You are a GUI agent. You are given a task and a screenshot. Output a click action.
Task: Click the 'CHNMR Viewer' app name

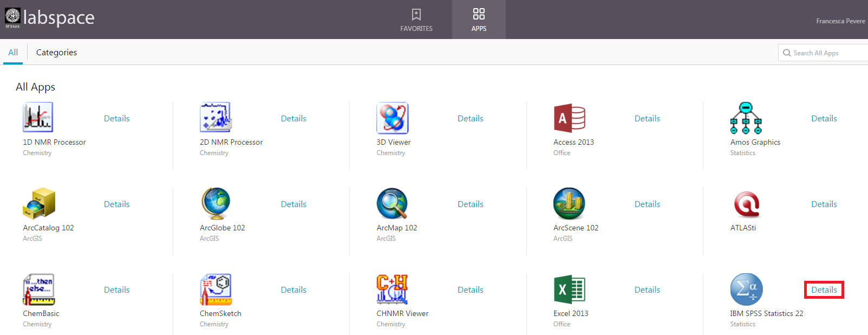(402, 313)
